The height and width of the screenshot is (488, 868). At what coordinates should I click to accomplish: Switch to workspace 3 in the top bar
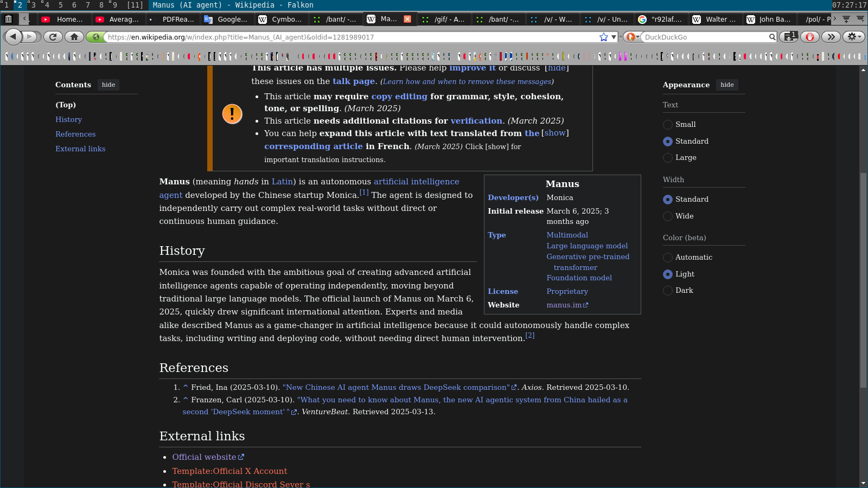coord(34,5)
